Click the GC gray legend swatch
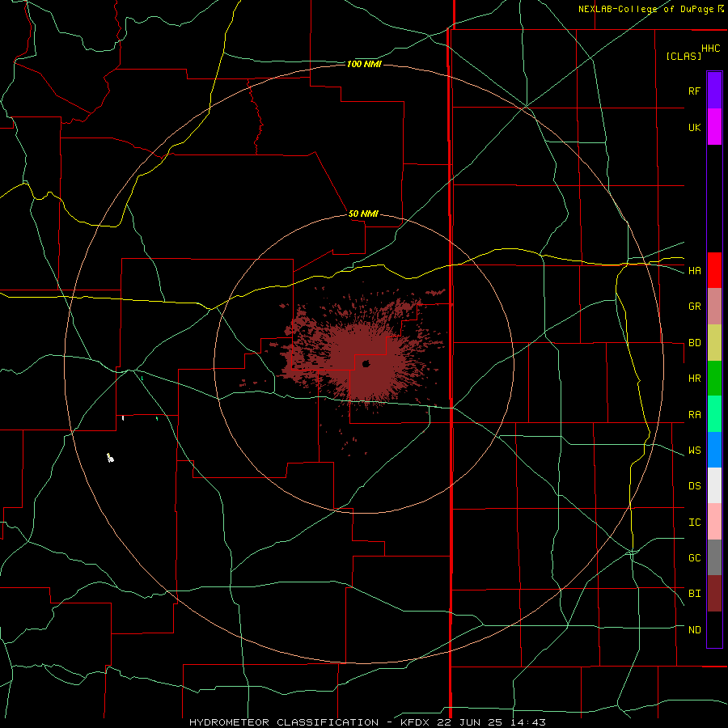 coord(714,557)
